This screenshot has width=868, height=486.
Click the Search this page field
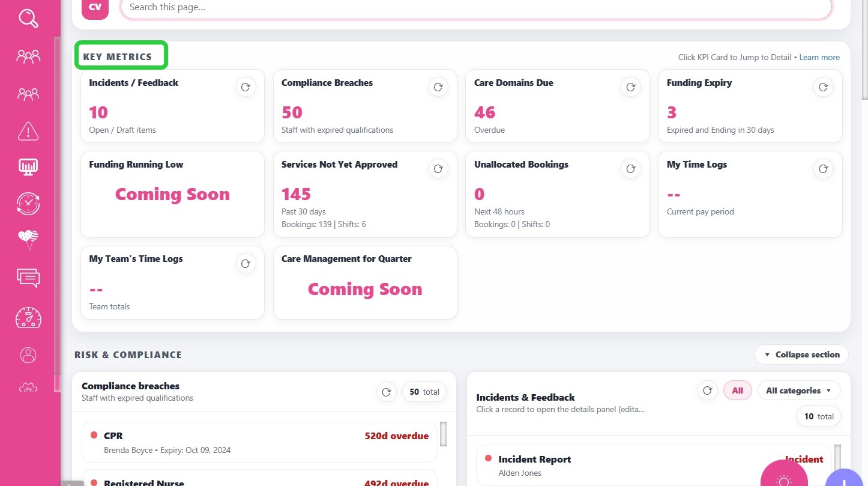477,7
